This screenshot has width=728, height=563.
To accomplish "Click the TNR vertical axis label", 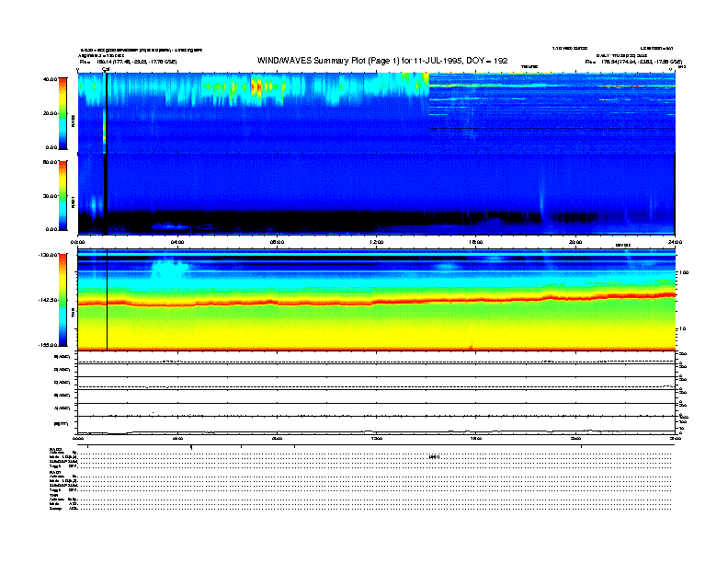I will pyautogui.click(x=73, y=315).
